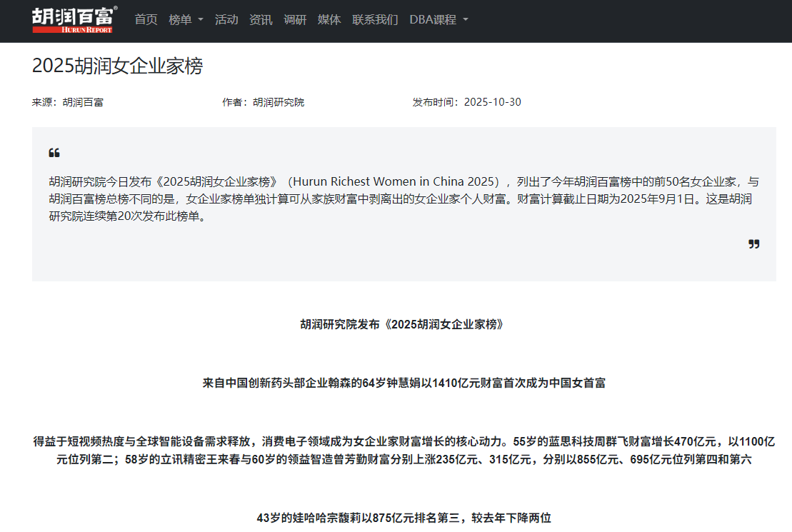Click the source label 来源：胡润百富

[x=68, y=102]
